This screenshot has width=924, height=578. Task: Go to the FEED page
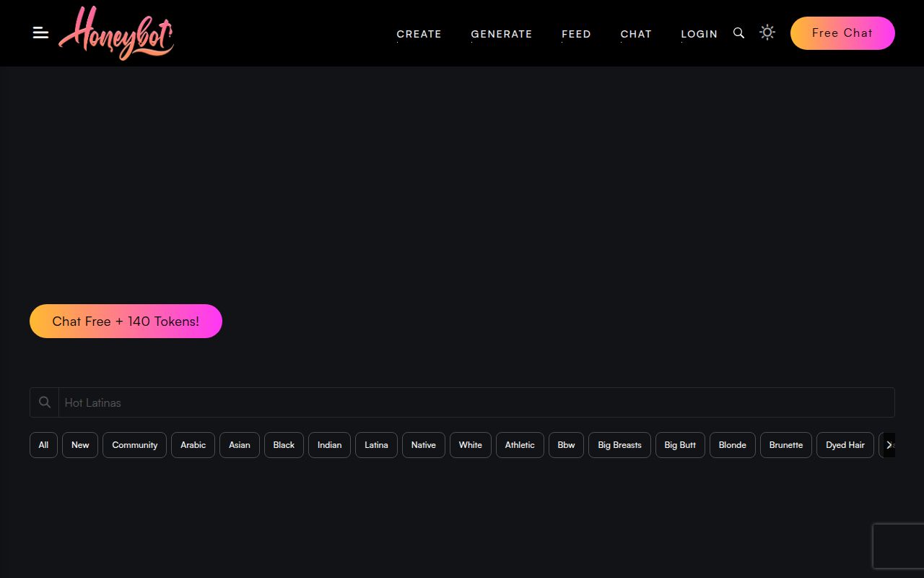576,33
